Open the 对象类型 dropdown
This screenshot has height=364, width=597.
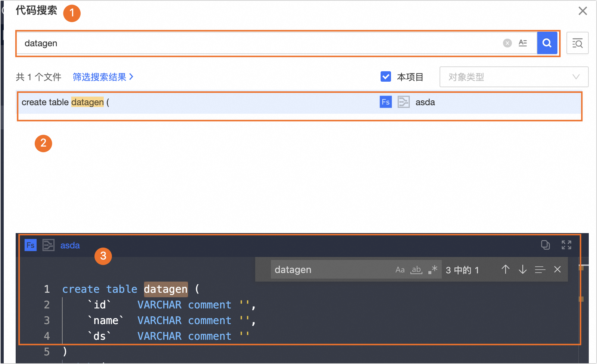514,77
